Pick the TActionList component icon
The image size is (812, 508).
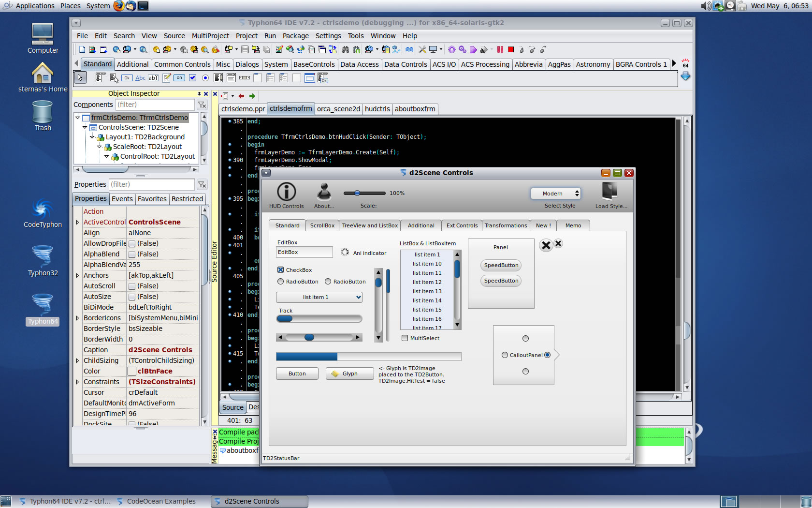point(323,77)
